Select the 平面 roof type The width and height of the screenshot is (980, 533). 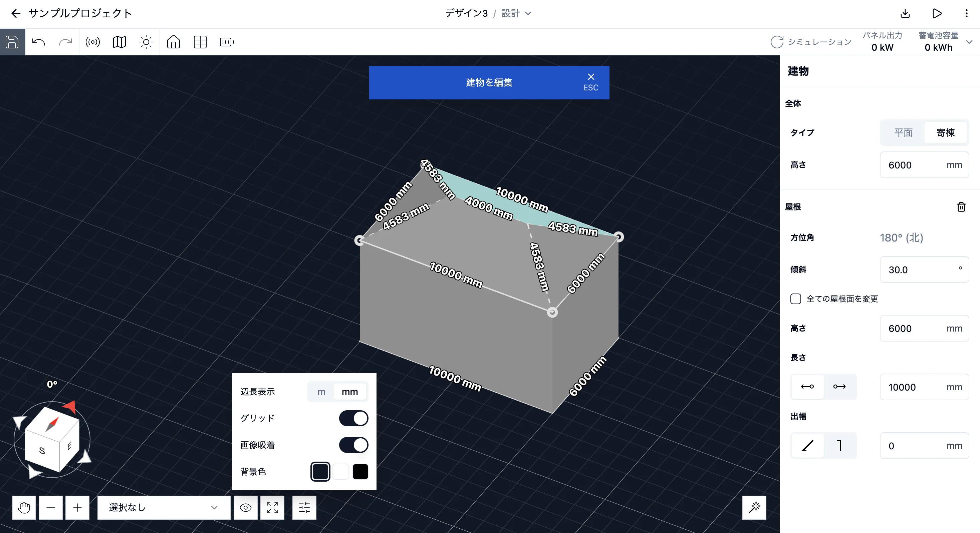tap(903, 133)
